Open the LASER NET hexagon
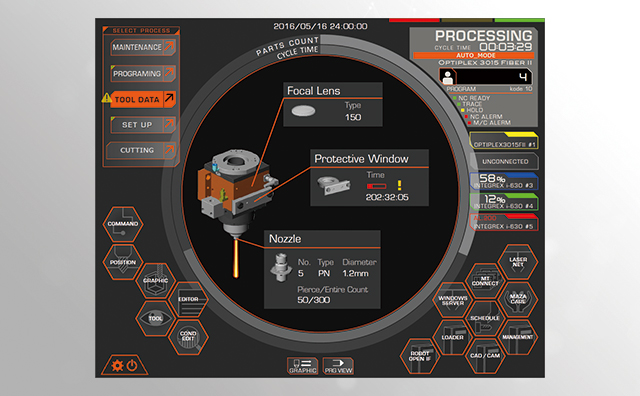Image resolution: width=640 pixels, height=396 pixels. [x=518, y=262]
